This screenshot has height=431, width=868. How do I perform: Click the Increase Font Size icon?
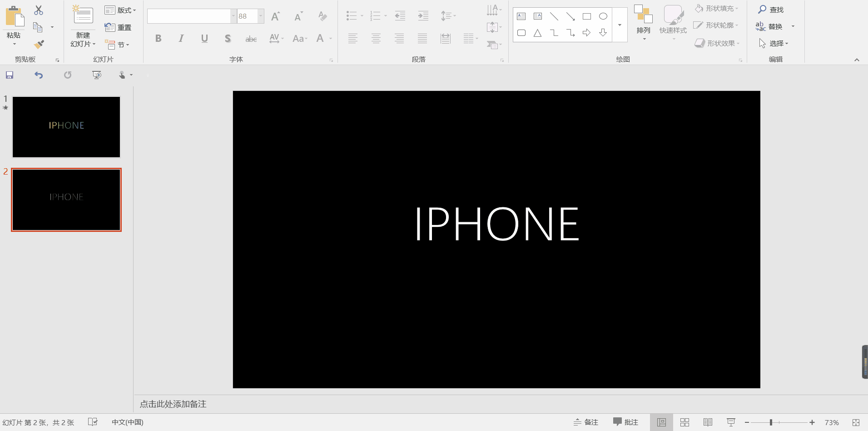(x=276, y=16)
